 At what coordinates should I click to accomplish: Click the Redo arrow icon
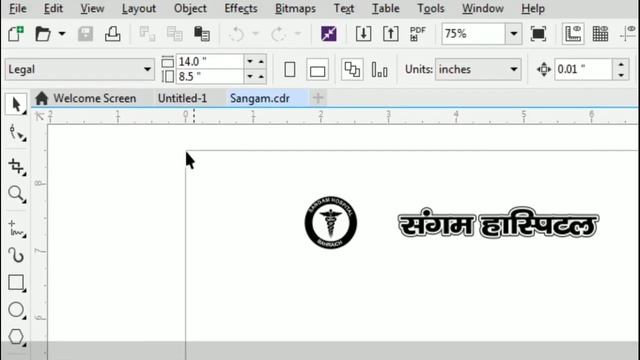pyautogui.click(x=278, y=34)
